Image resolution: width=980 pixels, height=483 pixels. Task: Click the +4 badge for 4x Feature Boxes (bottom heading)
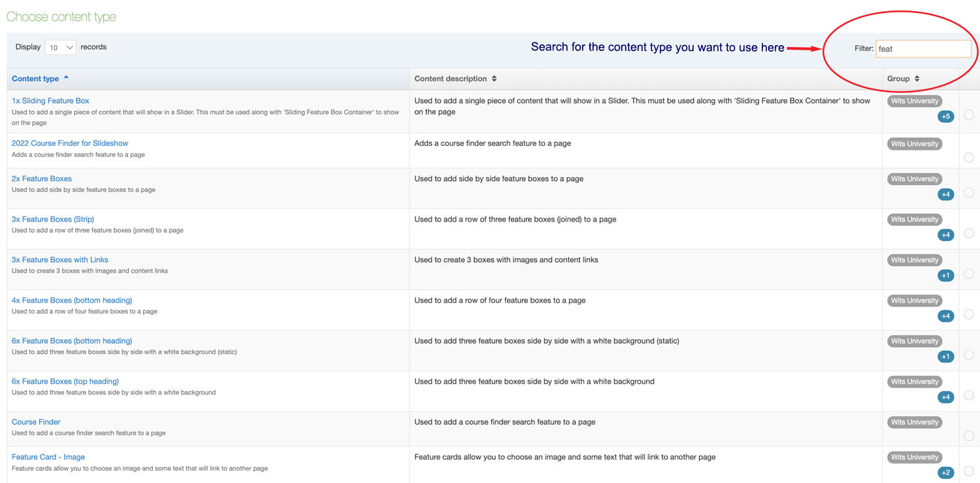click(945, 316)
